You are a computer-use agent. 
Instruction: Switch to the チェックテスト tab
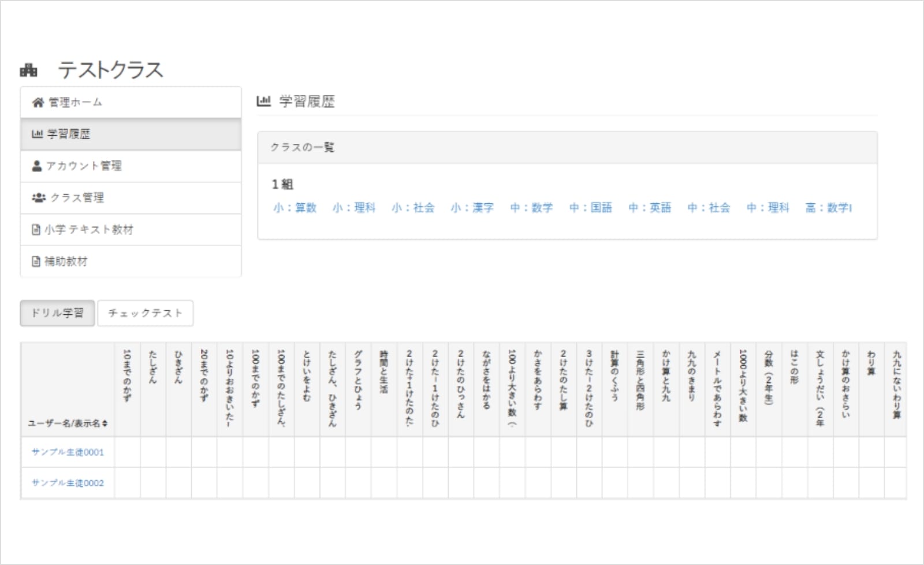click(x=145, y=313)
